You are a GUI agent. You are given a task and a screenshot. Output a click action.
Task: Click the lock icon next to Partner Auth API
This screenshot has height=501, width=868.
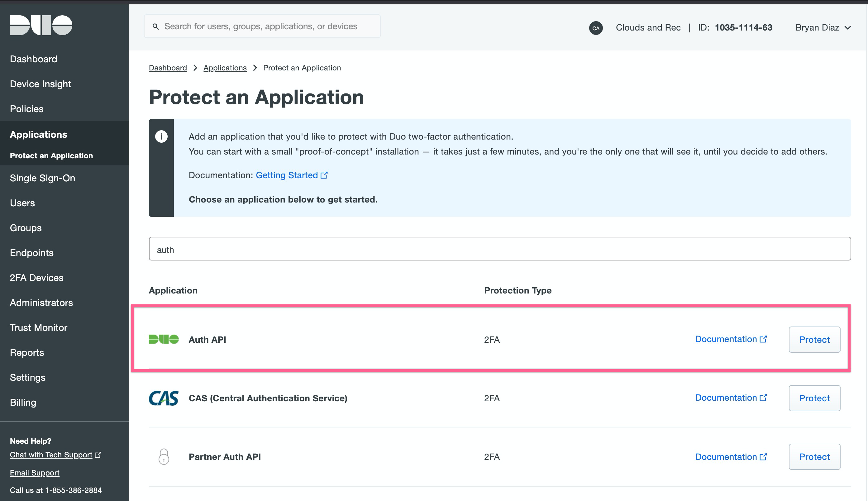click(164, 457)
